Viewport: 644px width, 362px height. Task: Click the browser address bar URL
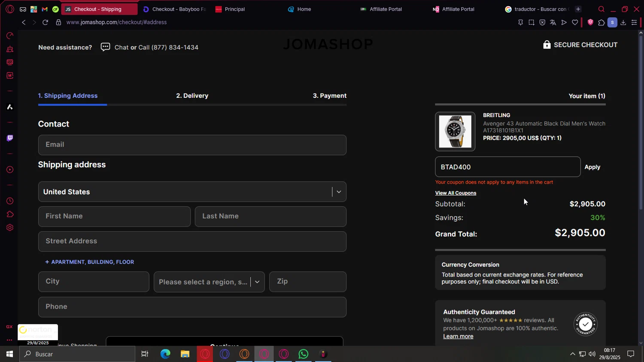coord(116,22)
